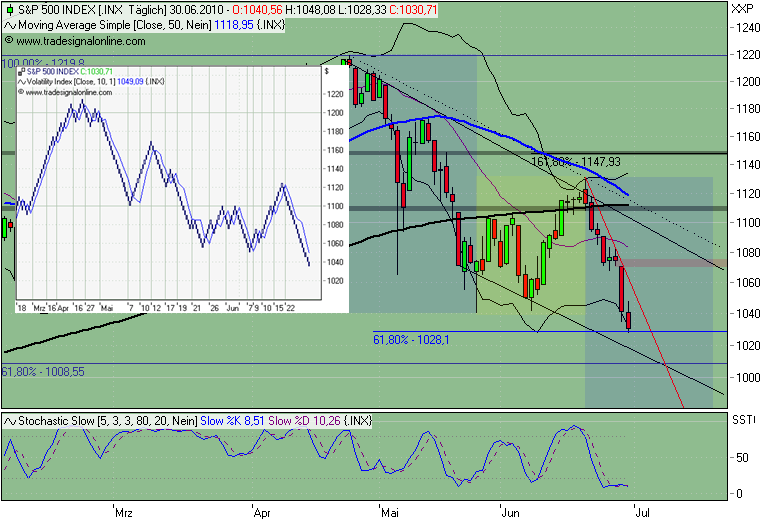Click '27 on the inset time axis

[x=90, y=308]
